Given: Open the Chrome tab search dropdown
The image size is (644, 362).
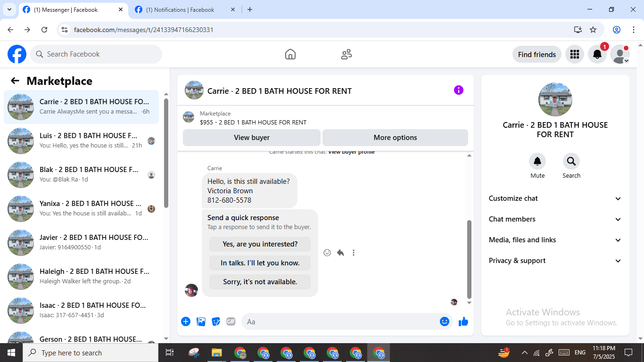Looking at the screenshot, I should 9,9.
